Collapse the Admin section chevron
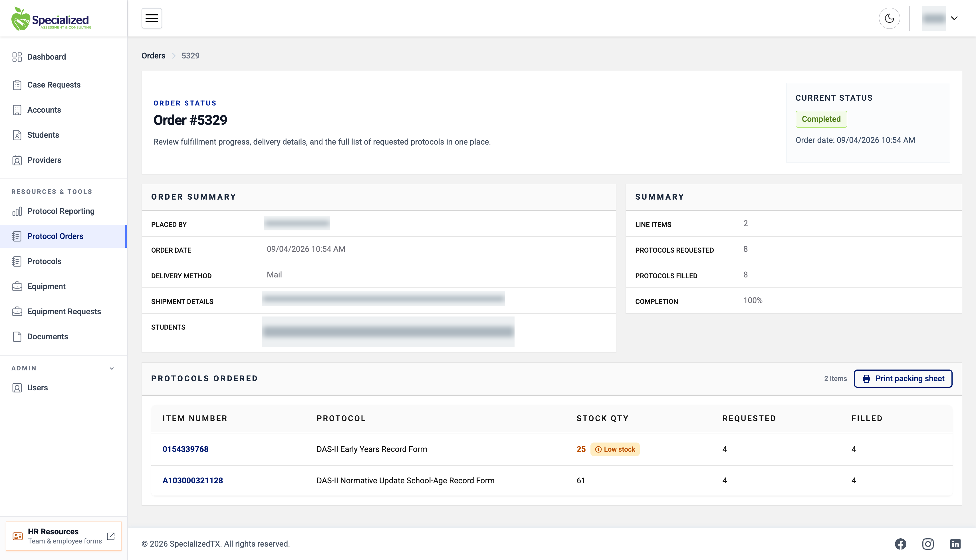This screenshot has width=976, height=560. pyautogui.click(x=112, y=368)
